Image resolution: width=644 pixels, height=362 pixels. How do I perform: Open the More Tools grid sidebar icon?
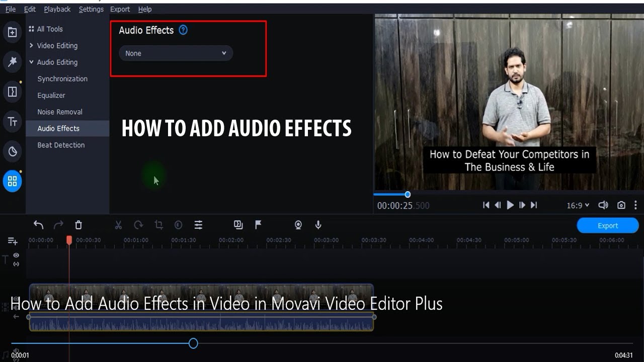pos(13,181)
